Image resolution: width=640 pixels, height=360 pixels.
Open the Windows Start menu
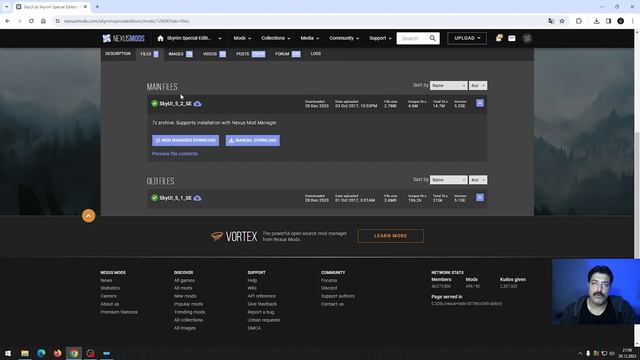click(8, 353)
